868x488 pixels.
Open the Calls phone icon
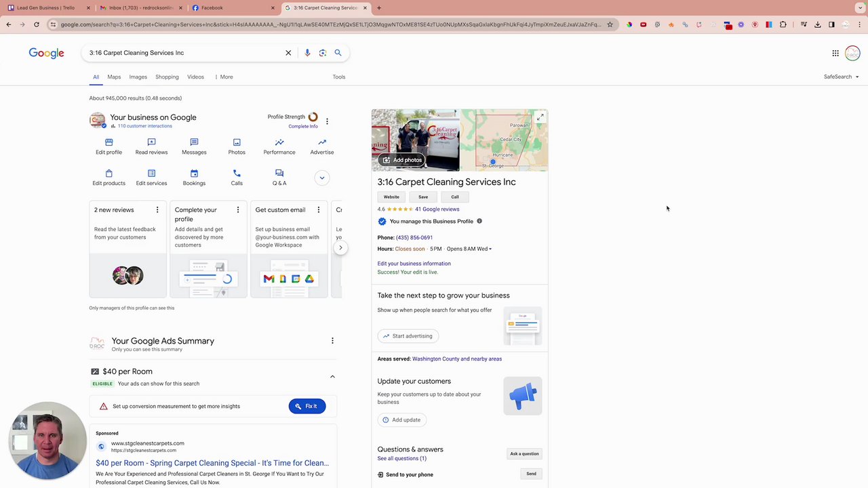[x=237, y=174]
